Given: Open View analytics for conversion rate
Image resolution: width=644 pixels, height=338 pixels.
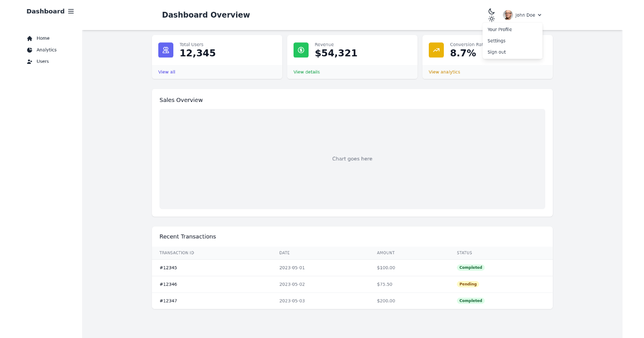Looking at the screenshot, I should click(444, 71).
